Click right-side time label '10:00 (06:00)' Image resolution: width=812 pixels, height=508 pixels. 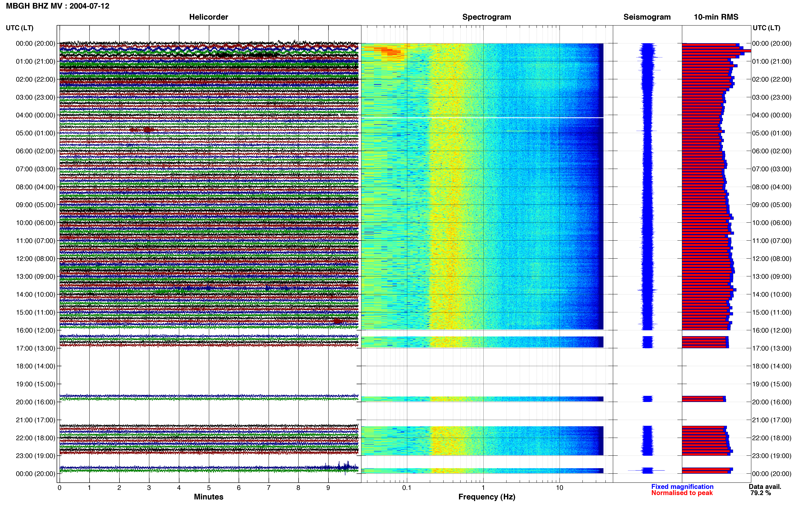click(x=772, y=223)
